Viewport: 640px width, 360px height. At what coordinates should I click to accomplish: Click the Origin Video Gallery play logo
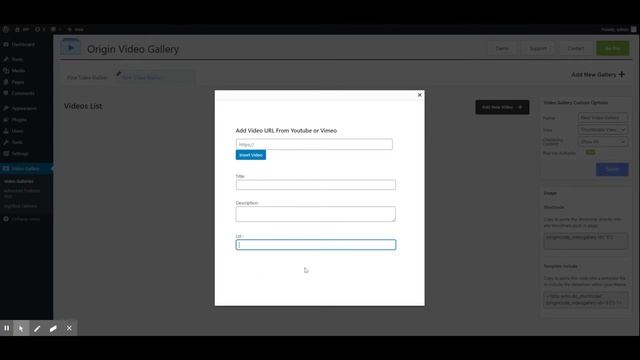[71, 48]
